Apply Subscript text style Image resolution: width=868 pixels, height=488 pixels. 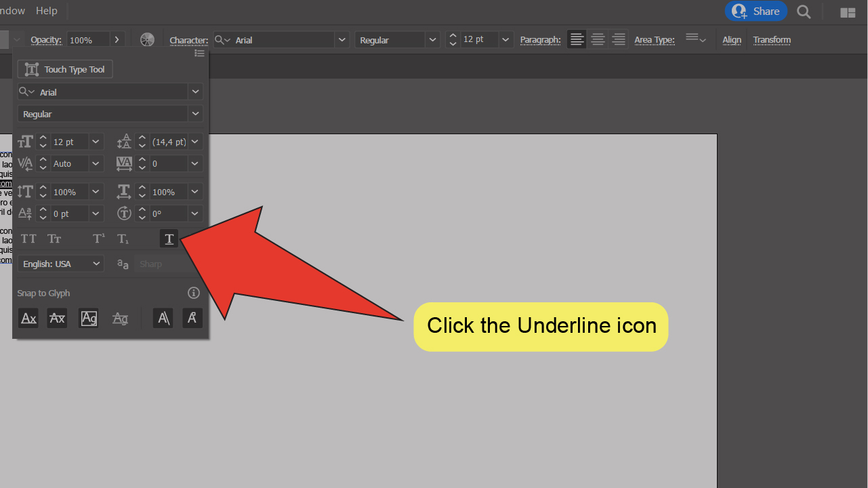[123, 239]
